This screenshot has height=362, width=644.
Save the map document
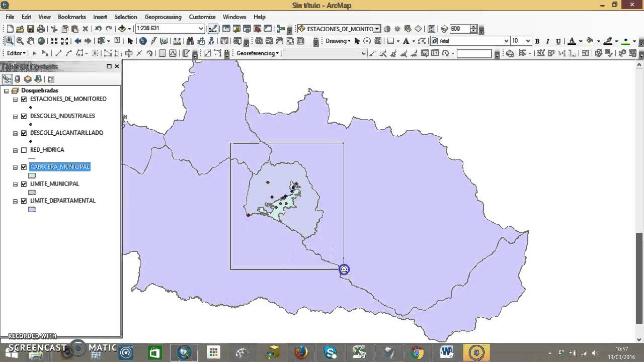coord(30,29)
